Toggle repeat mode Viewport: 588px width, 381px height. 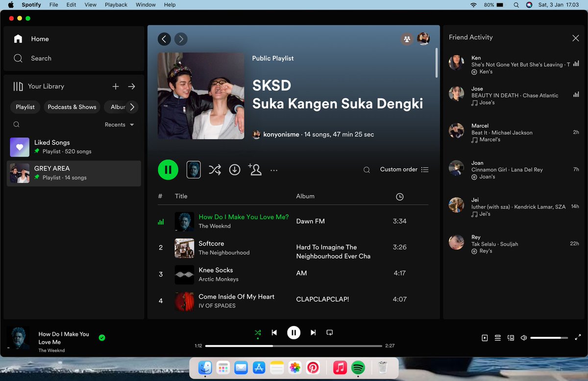pos(330,332)
